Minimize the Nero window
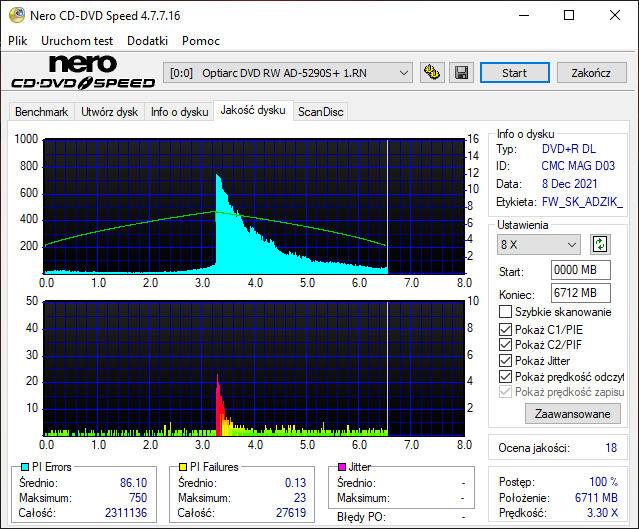 pyautogui.click(x=524, y=15)
